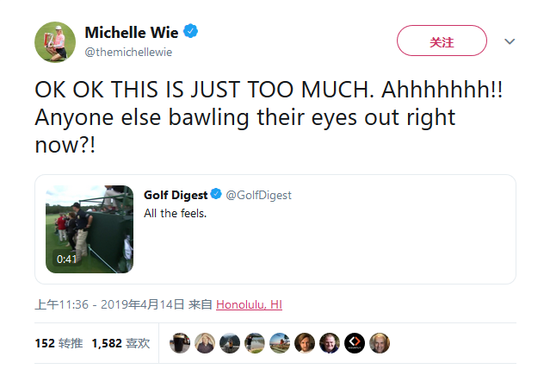Open the second liker avatar with blonde hair
Viewport: 550px width, 369px height.
coord(205,343)
